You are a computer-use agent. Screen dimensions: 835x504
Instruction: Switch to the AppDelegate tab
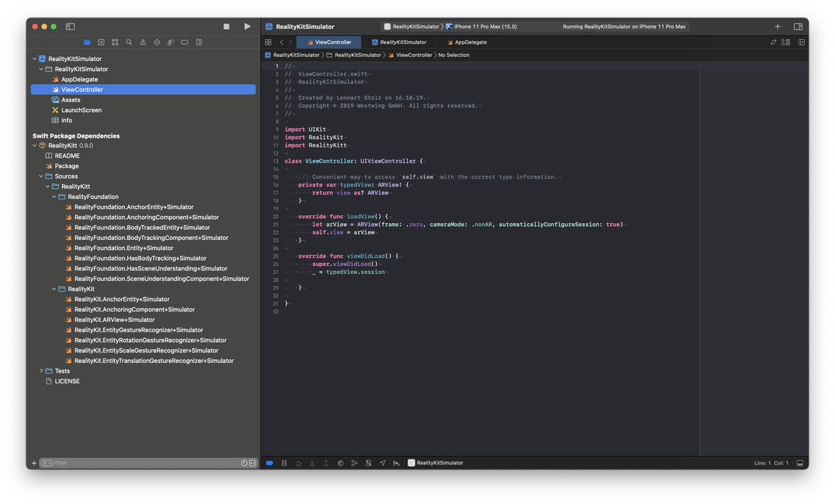pos(466,42)
